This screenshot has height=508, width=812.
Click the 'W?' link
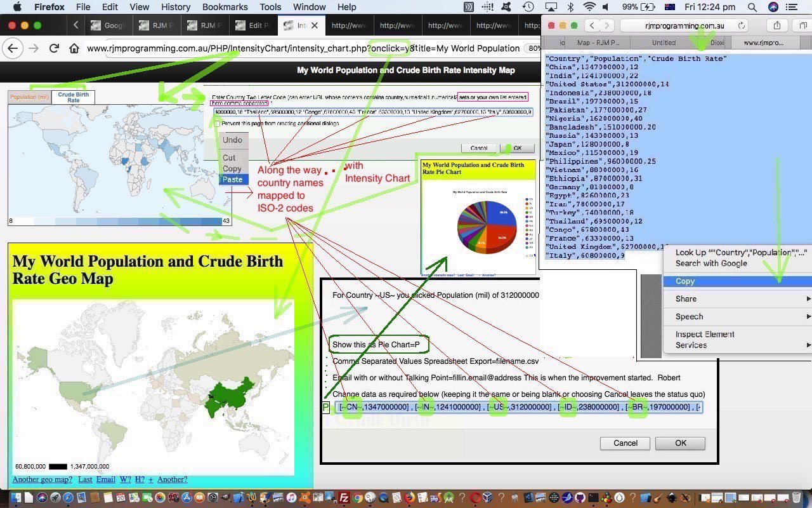click(125, 479)
